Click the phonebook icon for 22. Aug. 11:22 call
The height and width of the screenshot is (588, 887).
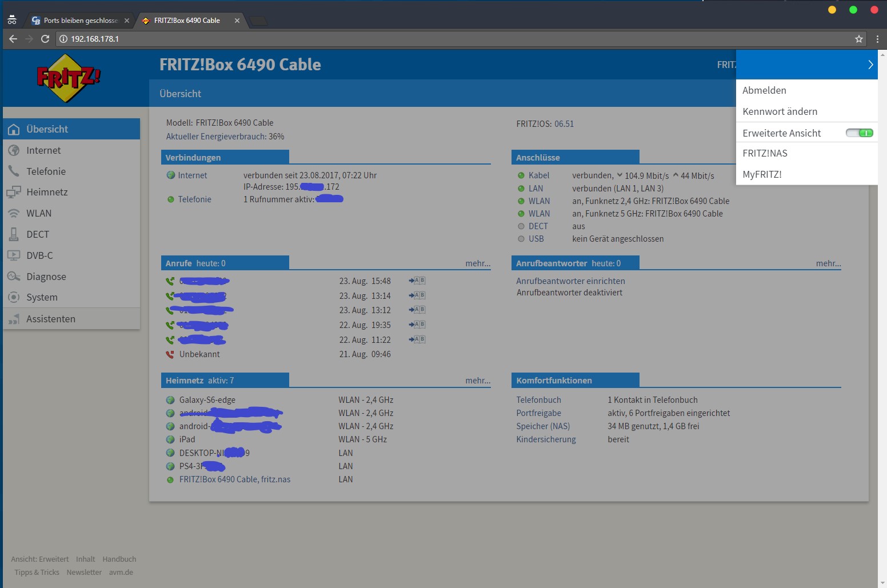coord(417,339)
